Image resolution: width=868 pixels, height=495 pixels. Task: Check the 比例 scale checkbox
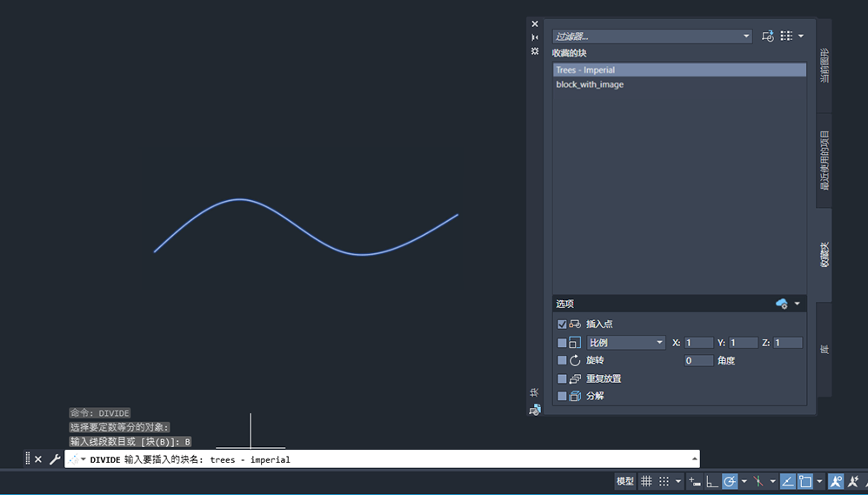click(562, 343)
